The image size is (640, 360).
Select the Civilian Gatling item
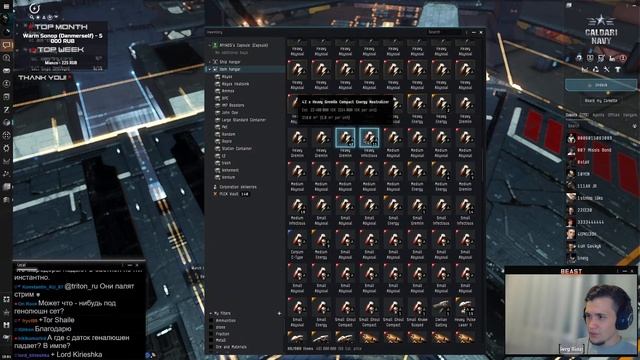tap(441, 312)
